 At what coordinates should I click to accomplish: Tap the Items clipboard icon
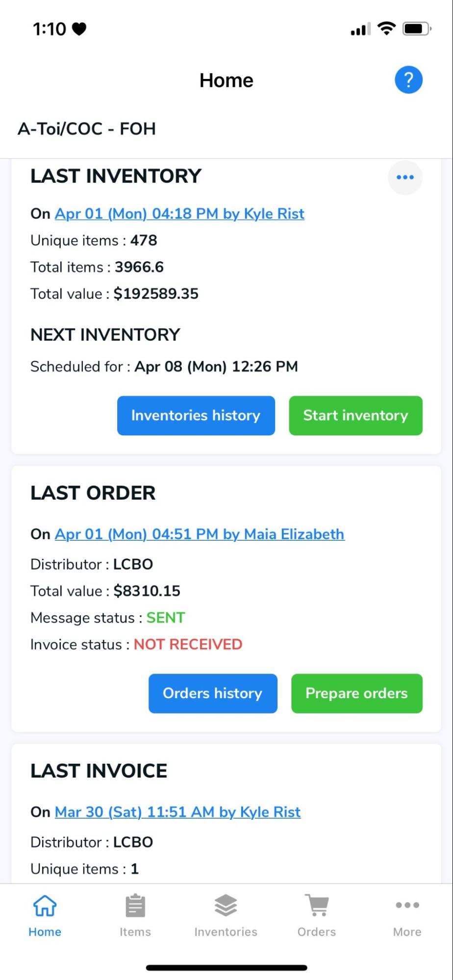coord(135,905)
